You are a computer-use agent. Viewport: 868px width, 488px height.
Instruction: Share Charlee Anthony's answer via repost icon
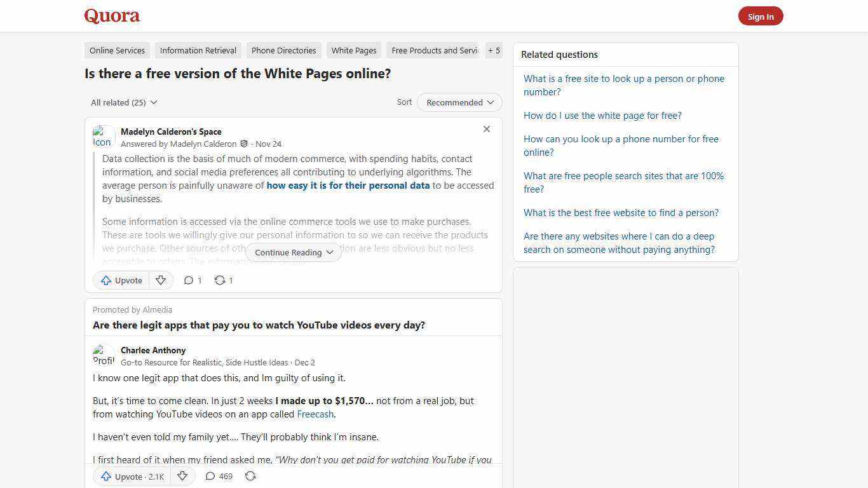(250, 476)
